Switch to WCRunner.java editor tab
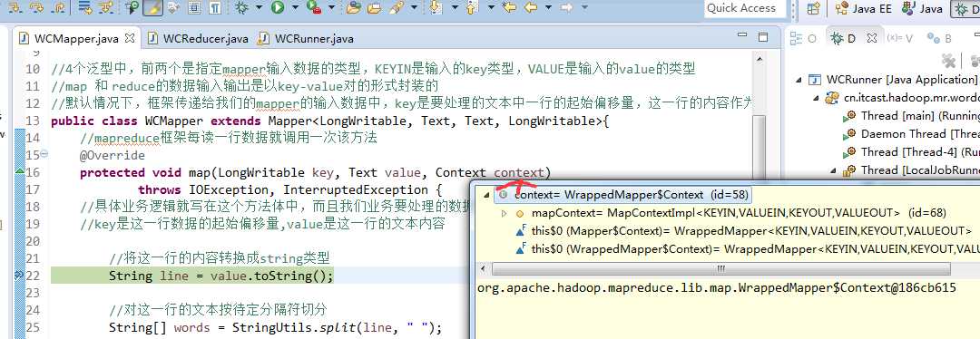980x339 pixels. click(307, 39)
